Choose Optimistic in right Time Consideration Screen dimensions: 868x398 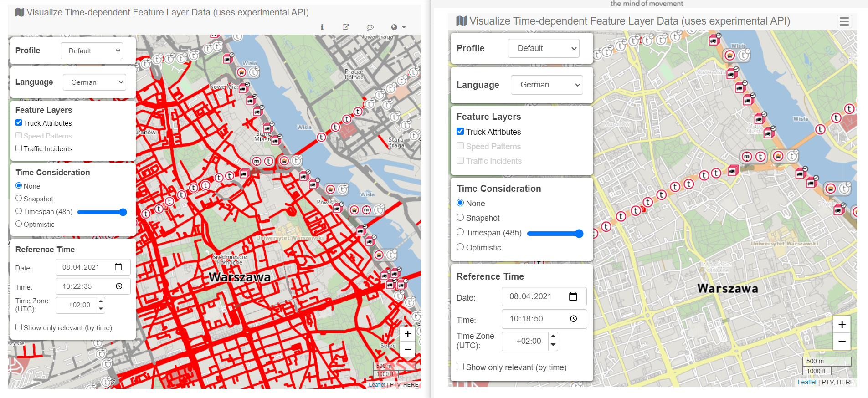pos(460,247)
